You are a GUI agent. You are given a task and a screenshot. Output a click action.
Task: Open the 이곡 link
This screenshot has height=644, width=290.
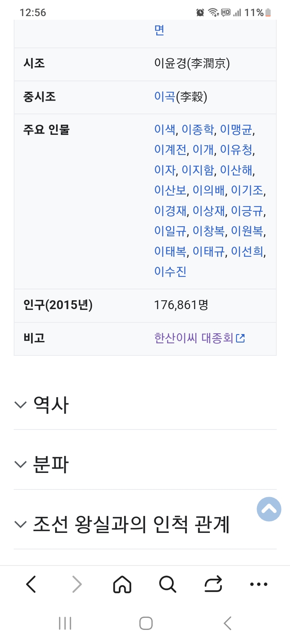click(164, 97)
